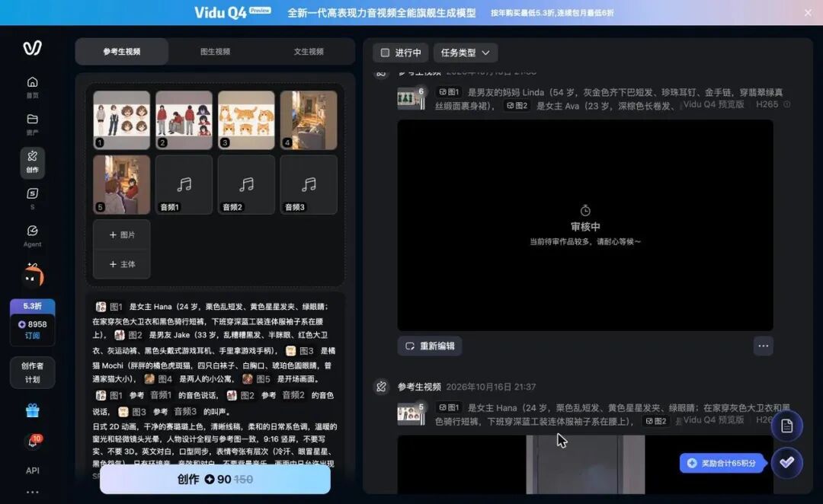
Task: Select apartment reference thumbnail 4
Action: click(309, 120)
